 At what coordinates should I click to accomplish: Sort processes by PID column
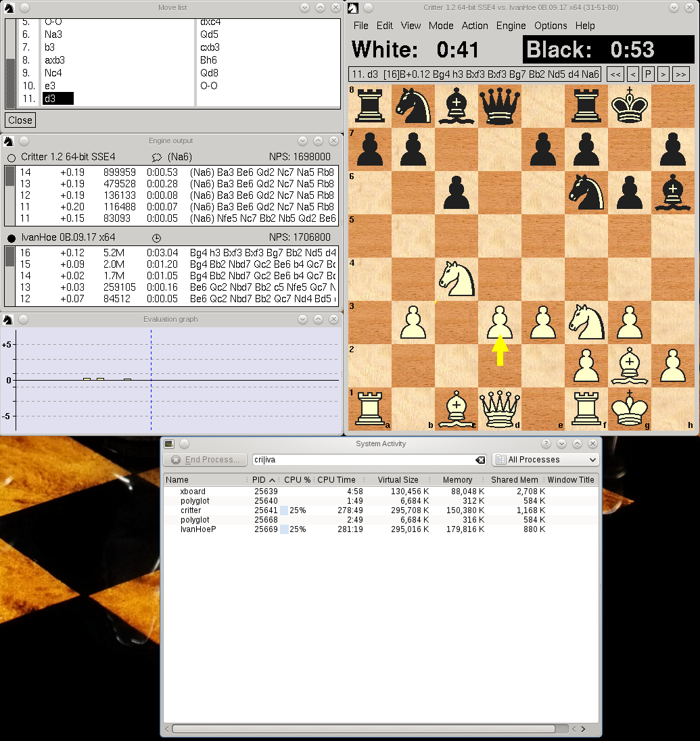pos(263,479)
